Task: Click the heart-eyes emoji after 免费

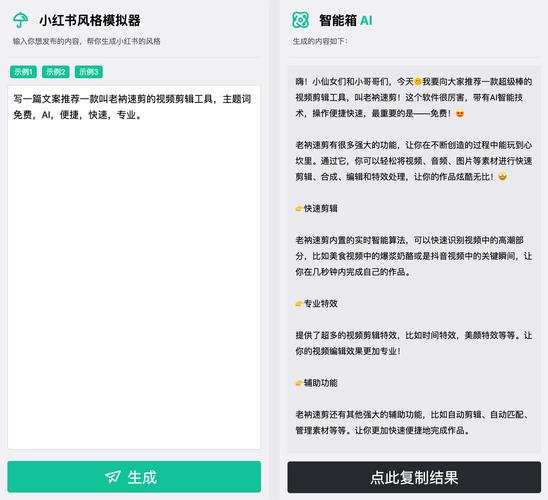Action: tap(460, 114)
